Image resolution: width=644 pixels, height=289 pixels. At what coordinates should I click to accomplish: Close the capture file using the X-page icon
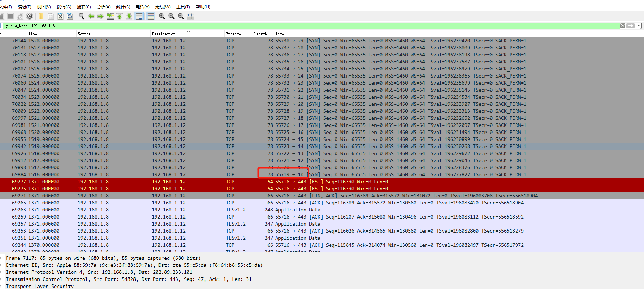[x=60, y=16]
